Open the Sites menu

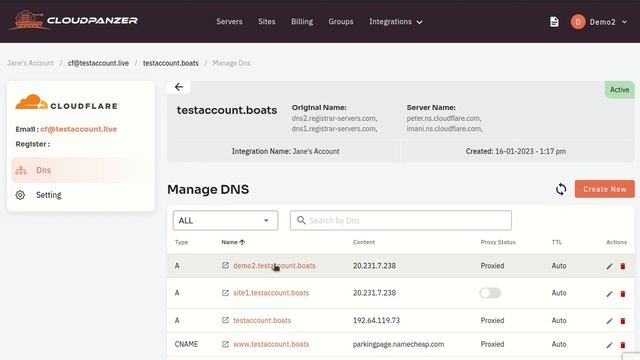267,22
